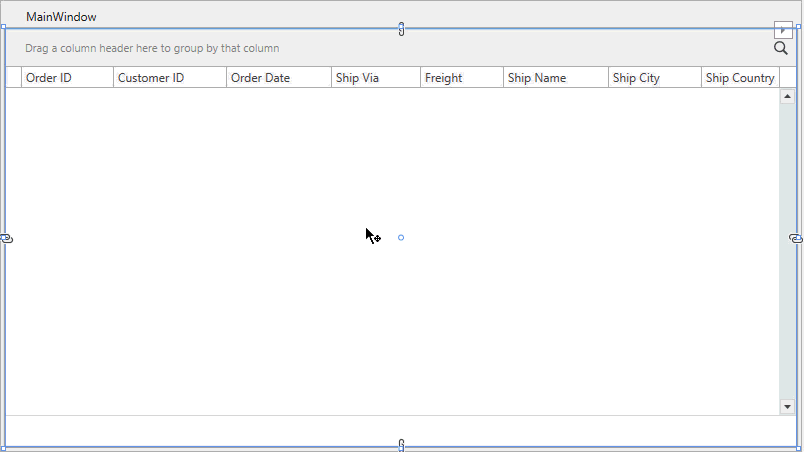Click the vertical scrollbar up arrow

(787, 96)
